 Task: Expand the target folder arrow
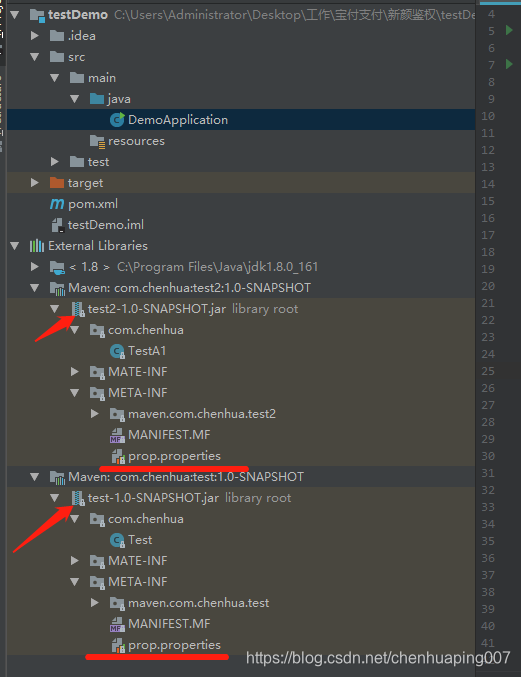[x=35, y=183]
